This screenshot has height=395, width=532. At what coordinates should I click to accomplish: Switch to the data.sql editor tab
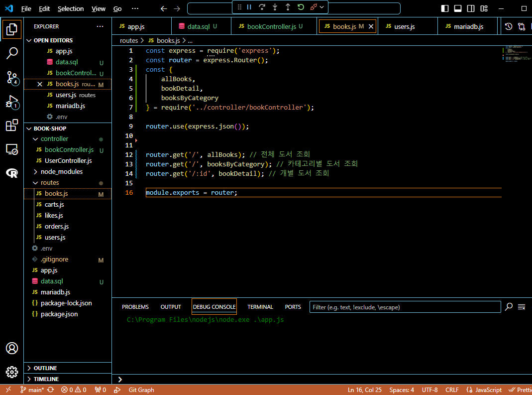[201, 26]
